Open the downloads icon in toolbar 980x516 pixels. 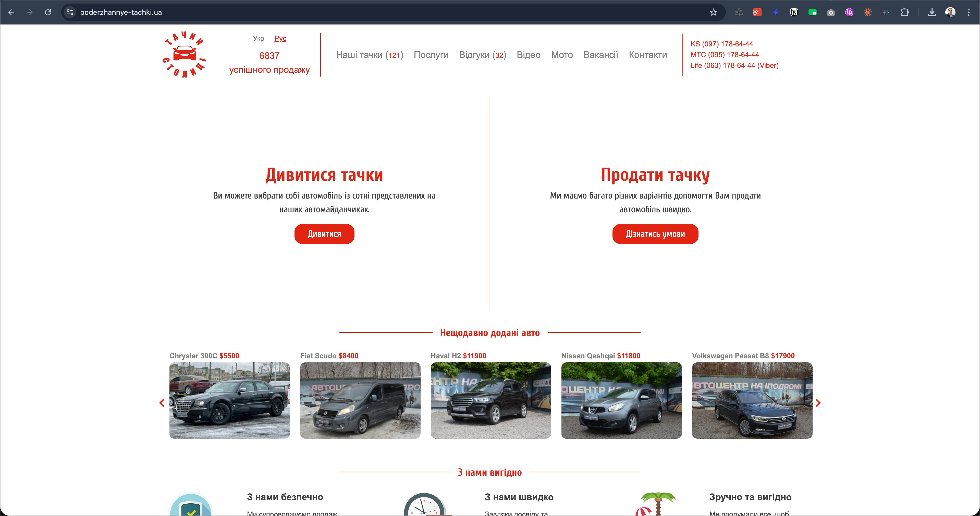932,12
